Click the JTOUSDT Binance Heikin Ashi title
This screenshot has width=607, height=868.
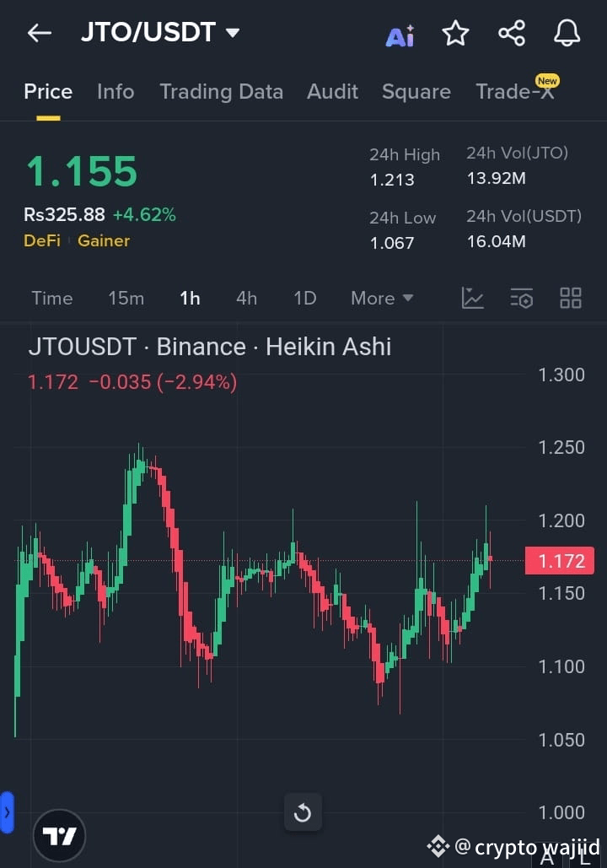(x=210, y=347)
